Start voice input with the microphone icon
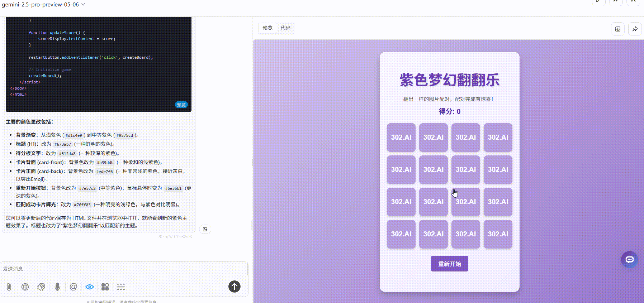This screenshot has height=303, width=644. pos(57,287)
